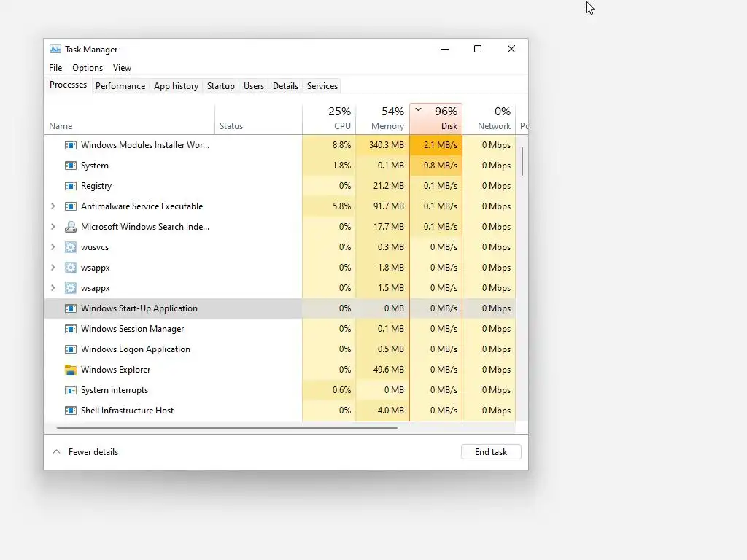Select the Windows Modules Installer Worker row

tap(280, 145)
